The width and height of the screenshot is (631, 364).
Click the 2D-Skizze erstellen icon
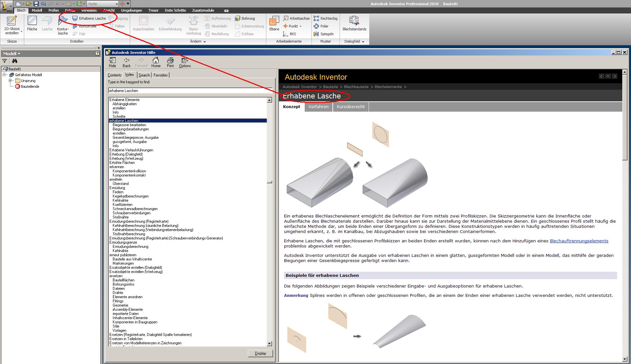[12, 21]
